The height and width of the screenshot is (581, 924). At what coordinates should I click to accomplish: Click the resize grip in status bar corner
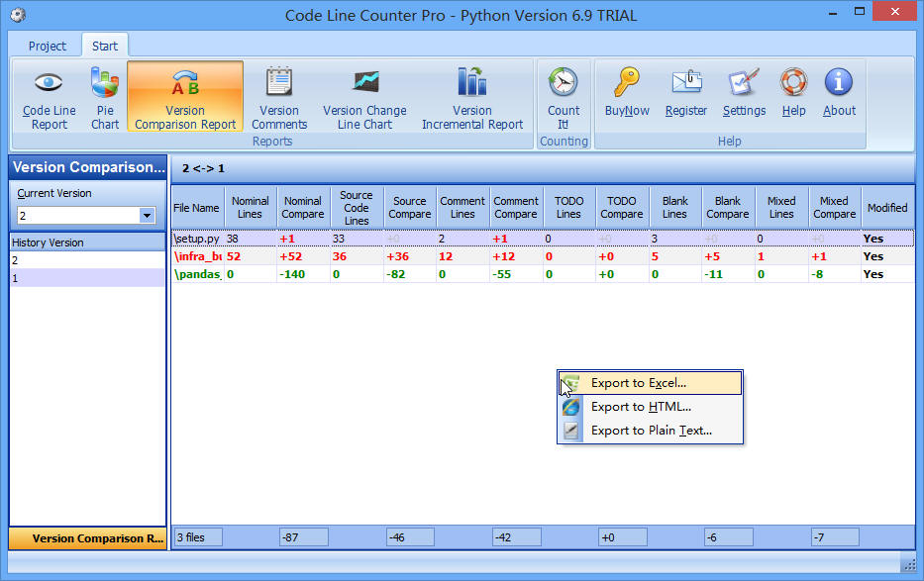[909, 564]
